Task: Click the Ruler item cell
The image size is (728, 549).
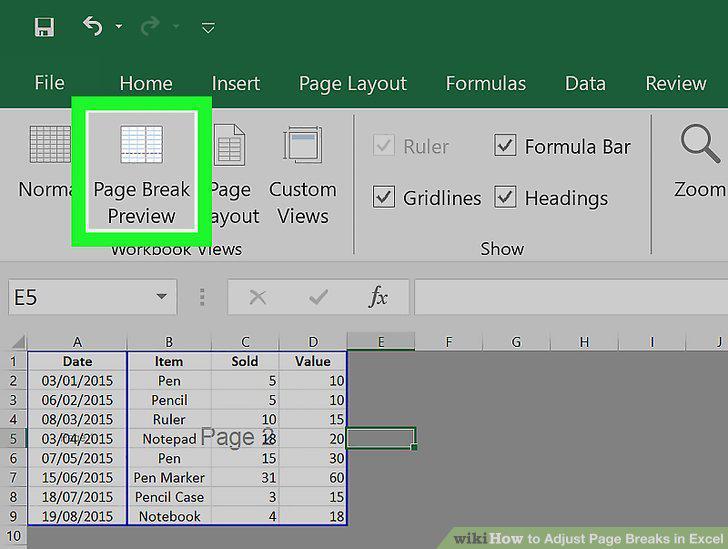Action: pos(169,419)
